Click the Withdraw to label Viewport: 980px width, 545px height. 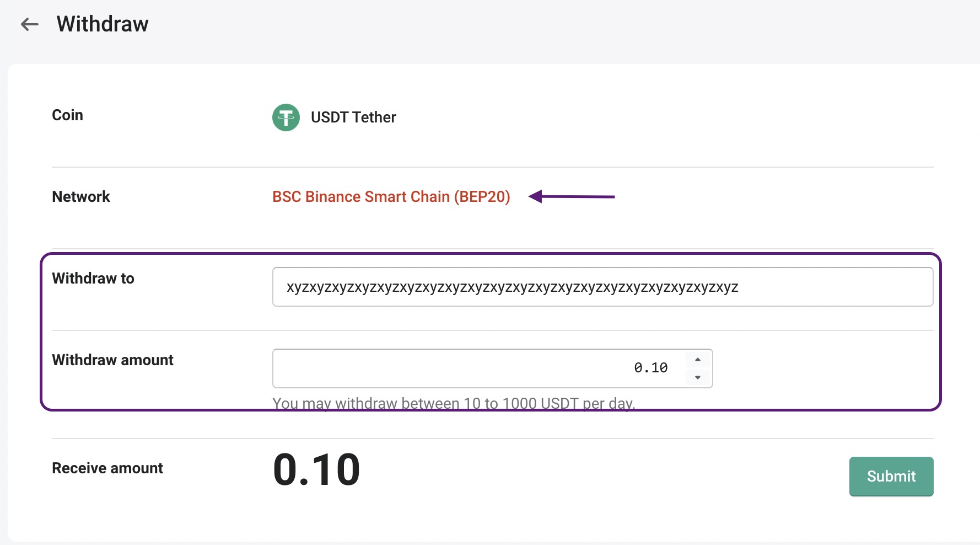93,279
